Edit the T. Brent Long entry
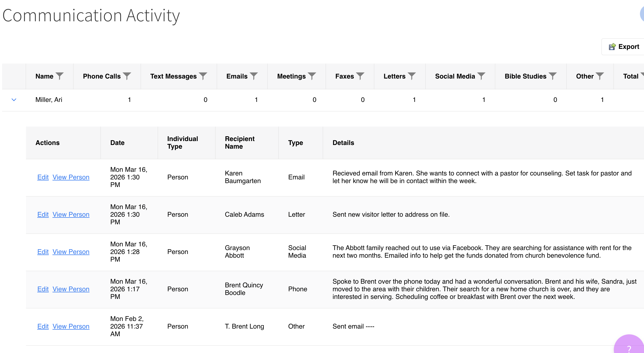The width and height of the screenshot is (644, 353). click(x=43, y=326)
